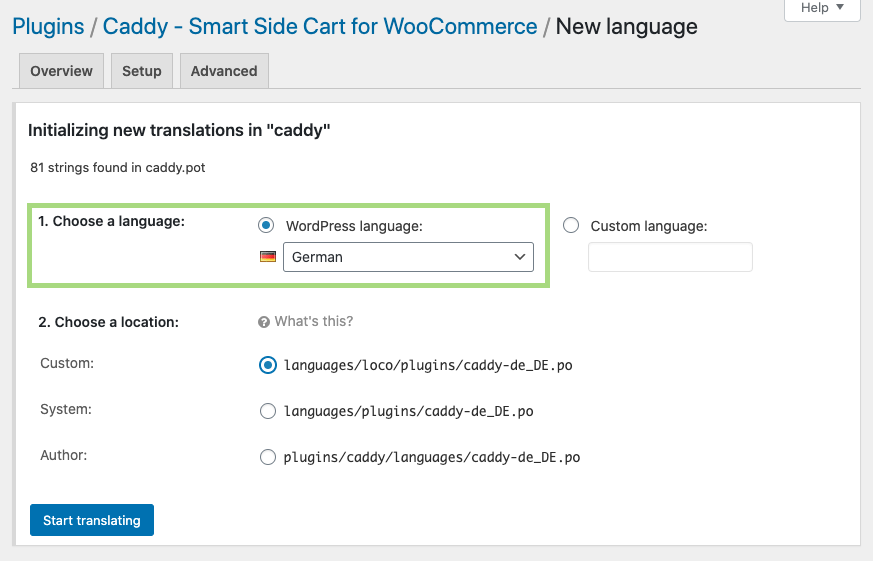Click the What's this? link
Screen dimensions: 873x561
(x=313, y=321)
